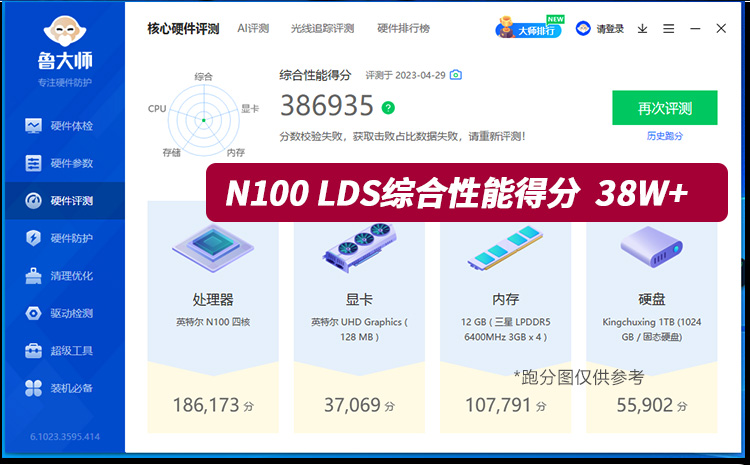Switch to the 核心硬件评测 tab
The width and height of the screenshot is (750, 465).
coord(183,29)
